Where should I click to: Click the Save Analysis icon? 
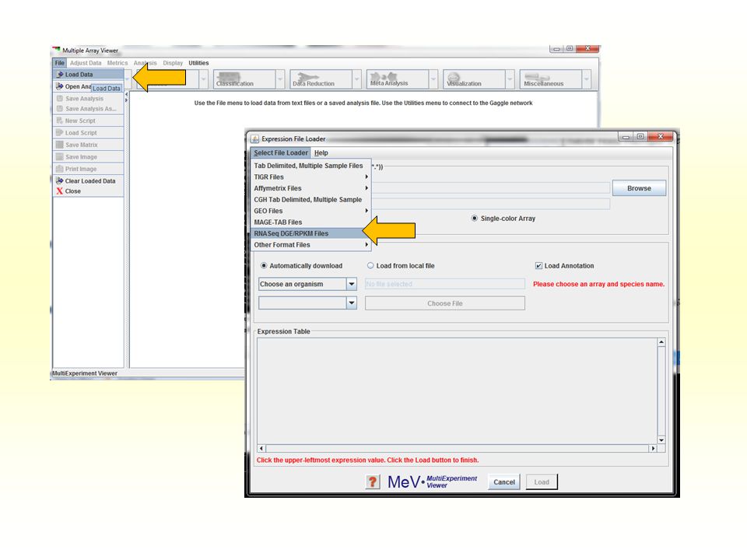(x=60, y=98)
